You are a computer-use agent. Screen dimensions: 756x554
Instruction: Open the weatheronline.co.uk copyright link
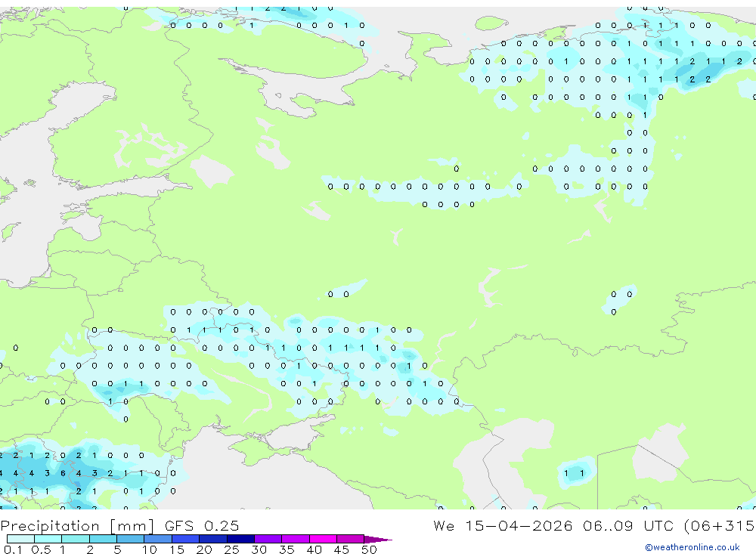click(x=692, y=547)
